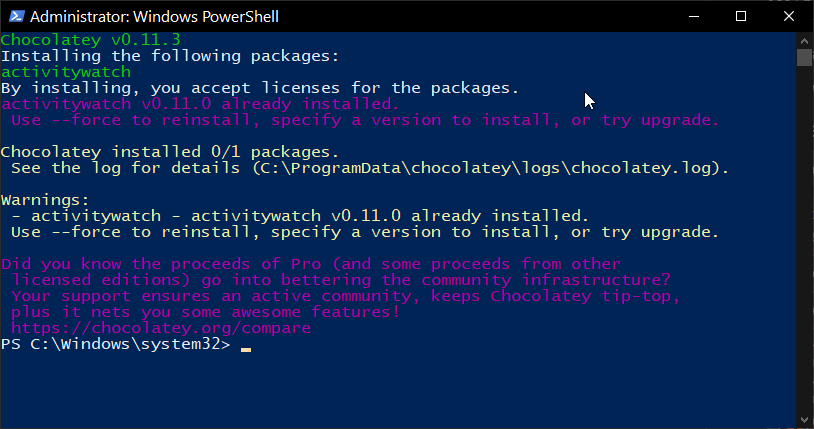Click the scrollbar down arrow
This screenshot has width=814, height=429.
tap(804, 420)
